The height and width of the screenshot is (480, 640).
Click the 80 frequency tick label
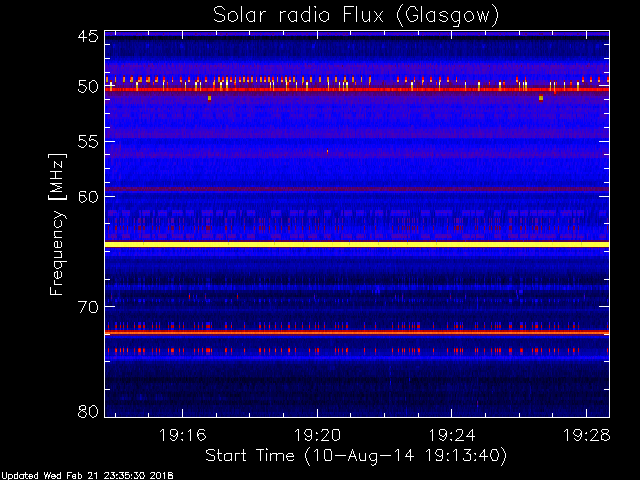[88, 411]
